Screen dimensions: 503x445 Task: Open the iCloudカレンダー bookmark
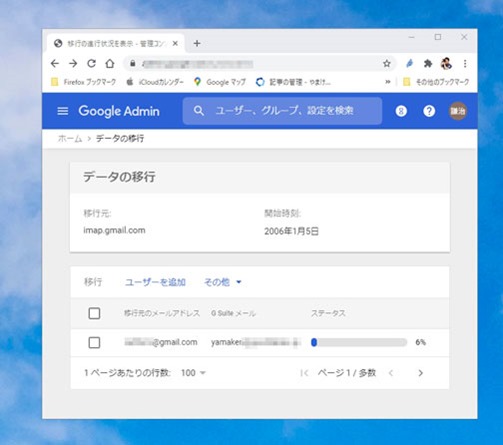pos(155,82)
